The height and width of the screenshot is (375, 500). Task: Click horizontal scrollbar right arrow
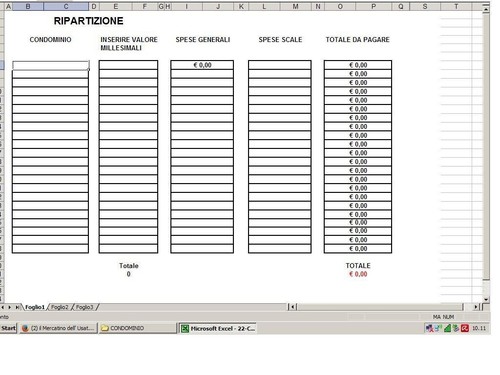pos(476,307)
